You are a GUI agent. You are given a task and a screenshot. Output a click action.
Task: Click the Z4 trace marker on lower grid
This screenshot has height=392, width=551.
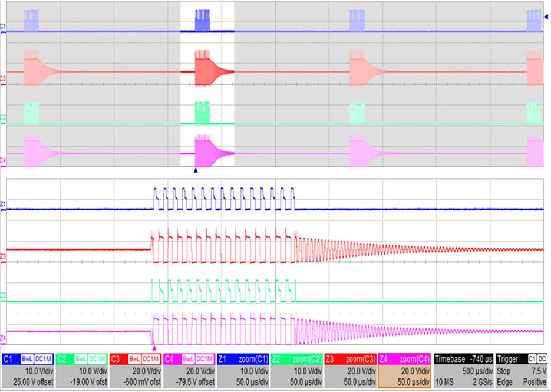3,337
